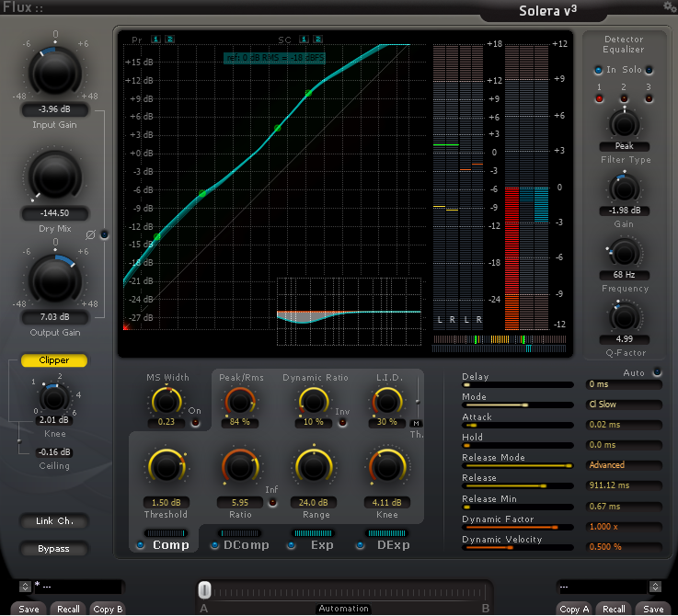Toggle Dynamic Ratio Inv LED

click(342, 422)
